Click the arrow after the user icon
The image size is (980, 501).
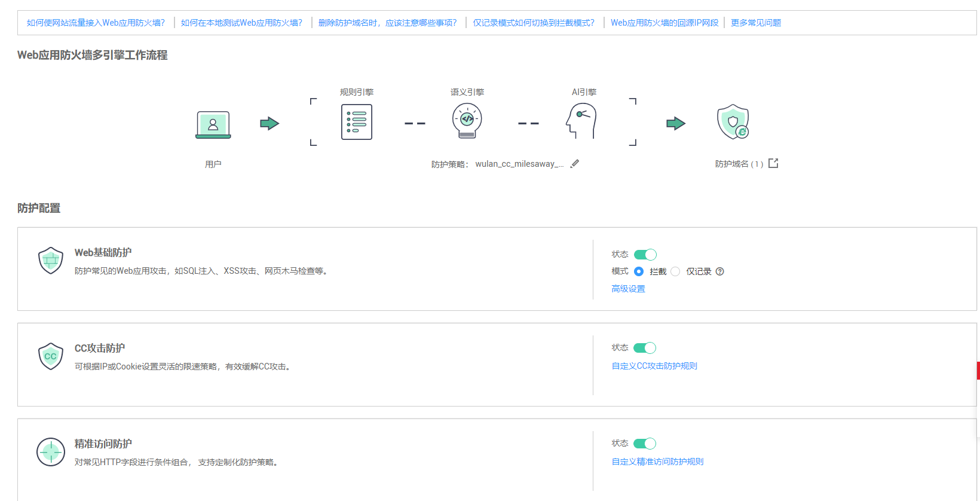269,124
